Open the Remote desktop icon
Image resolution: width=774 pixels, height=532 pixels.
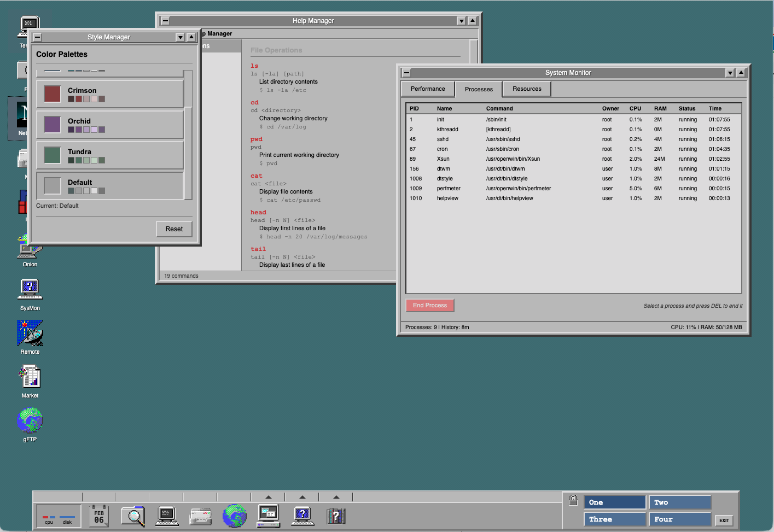tap(30, 334)
